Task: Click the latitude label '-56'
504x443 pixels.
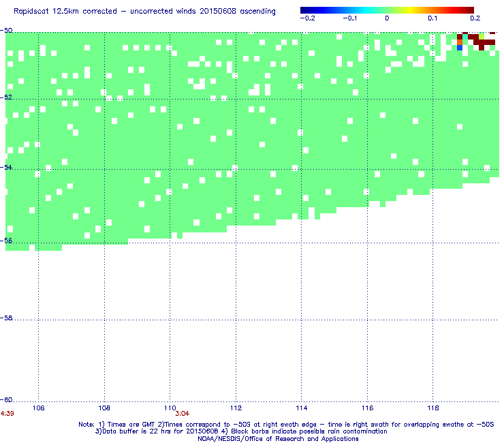Action: coord(6,241)
